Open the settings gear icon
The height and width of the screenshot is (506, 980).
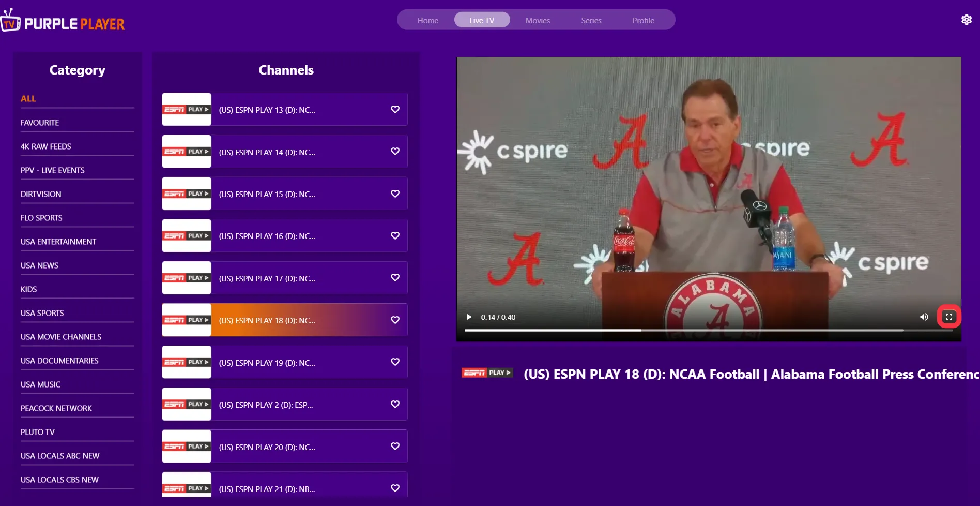click(967, 20)
